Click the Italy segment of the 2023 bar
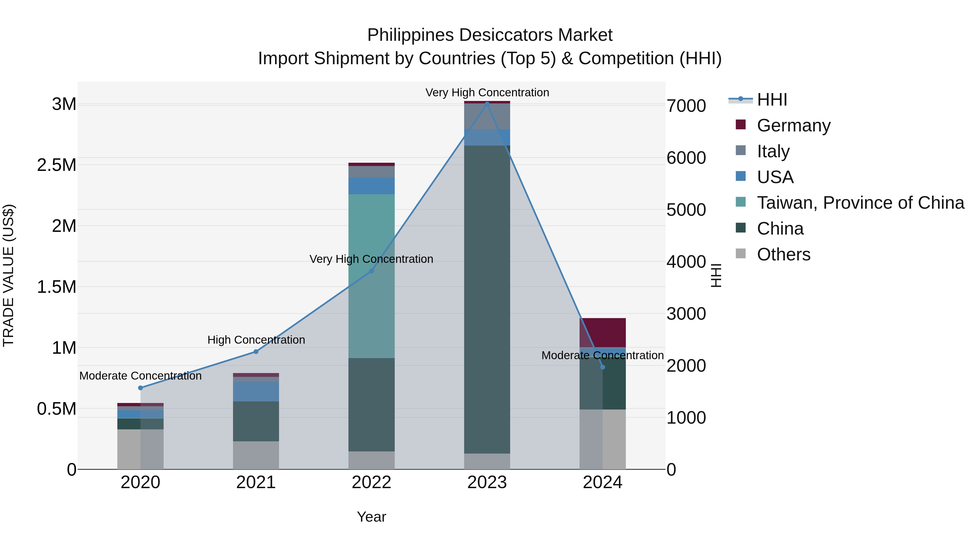Image resolution: width=980 pixels, height=551 pixels. click(x=487, y=116)
